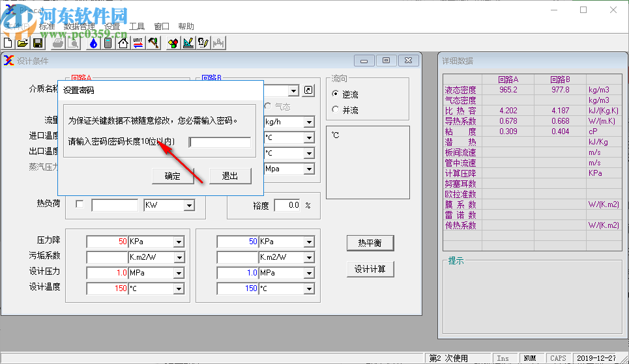Click the blue water drop icon
The width and height of the screenshot is (629, 364).
click(93, 43)
